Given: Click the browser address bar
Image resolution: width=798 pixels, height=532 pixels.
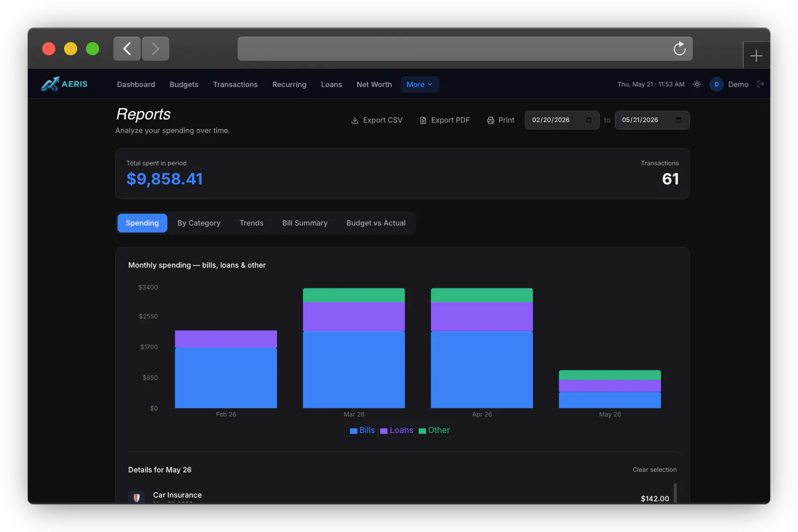Looking at the screenshot, I should coord(465,49).
